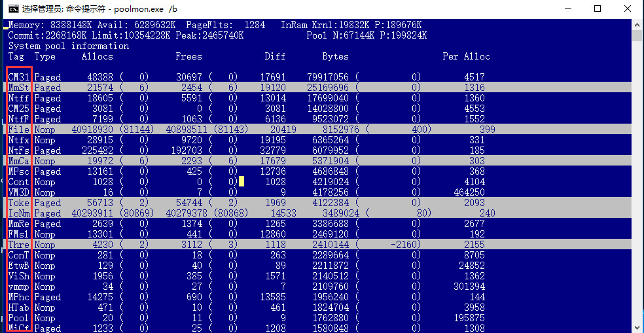The height and width of the screenshot is (333, 644).
Task: Maximize the command prompt window
Action: (598, 9)
